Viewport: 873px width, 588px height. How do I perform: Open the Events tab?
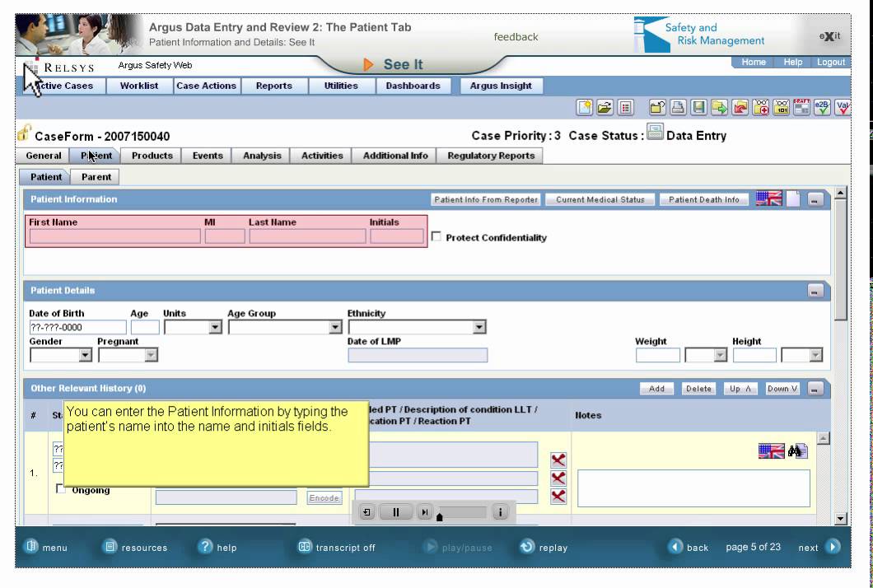pos(208,156)
